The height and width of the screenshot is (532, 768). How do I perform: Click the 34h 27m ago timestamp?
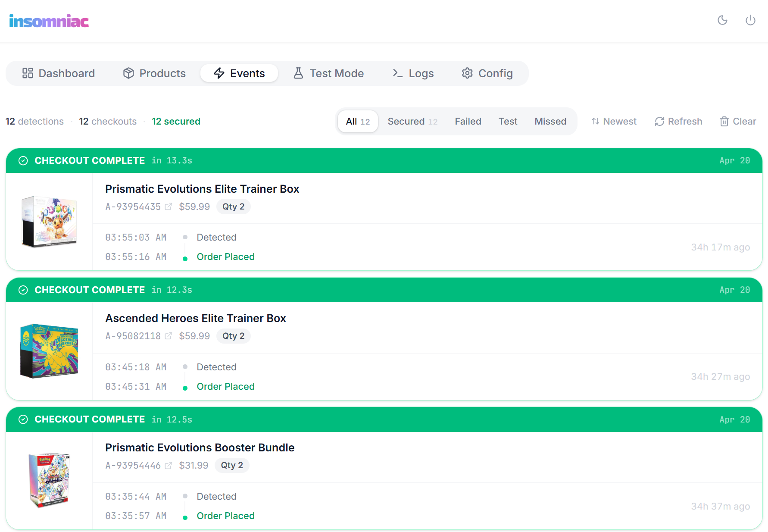click(x=720, y=376)
